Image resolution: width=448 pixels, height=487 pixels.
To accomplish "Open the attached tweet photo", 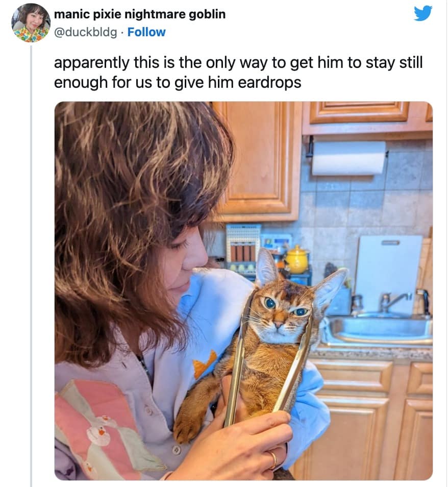I will tap(243, 290).
